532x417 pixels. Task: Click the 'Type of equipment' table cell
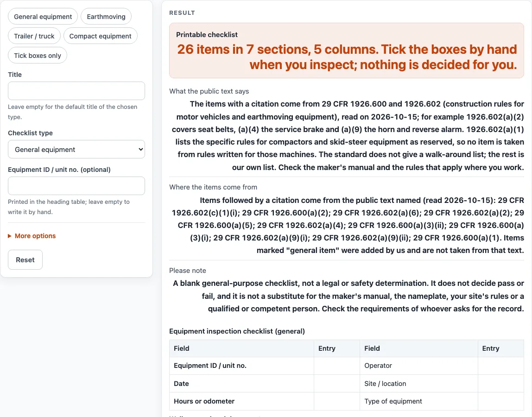[418, 401]
